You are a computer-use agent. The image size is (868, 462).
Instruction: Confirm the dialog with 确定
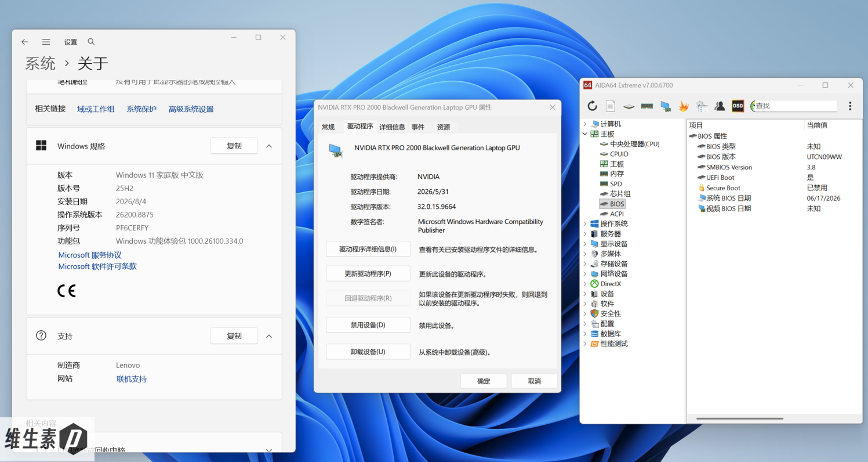[x=484, y=381]
